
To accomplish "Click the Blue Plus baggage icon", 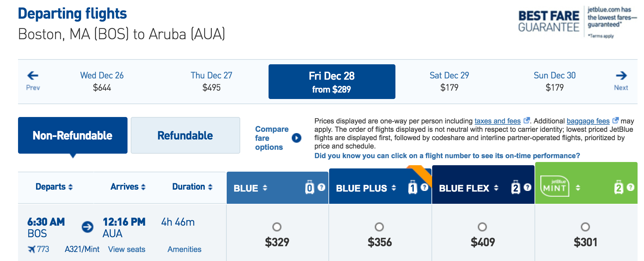I will [x=412, y=188].
